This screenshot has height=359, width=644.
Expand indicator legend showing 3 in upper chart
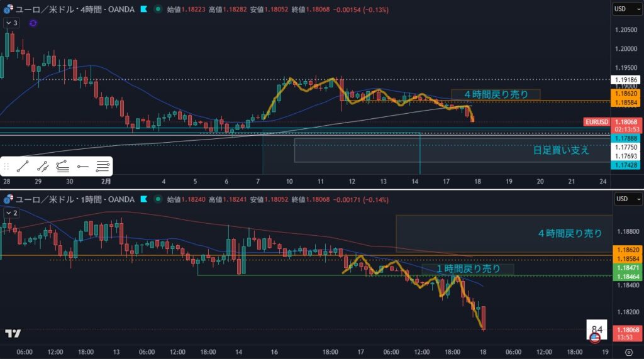coord(11,23)
